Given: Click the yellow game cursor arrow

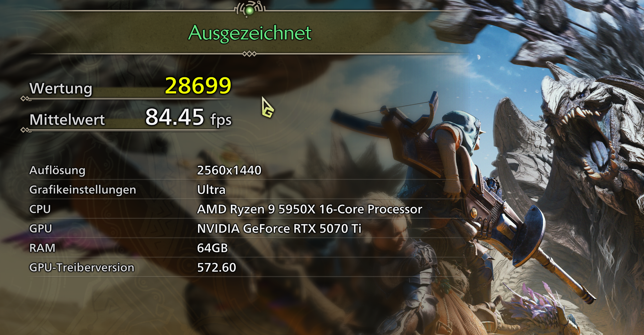Looking at the screenshot, I should tap(268, 107).
